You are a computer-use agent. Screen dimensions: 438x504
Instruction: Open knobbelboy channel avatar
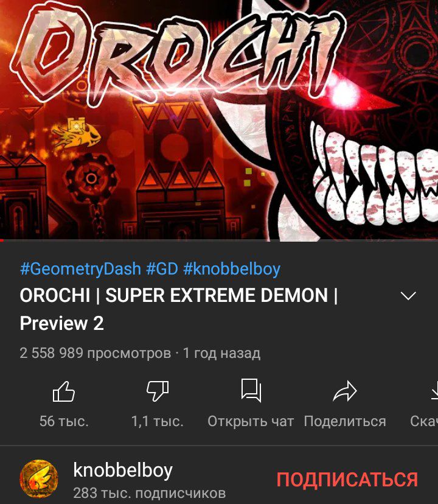tap(39, 479)
